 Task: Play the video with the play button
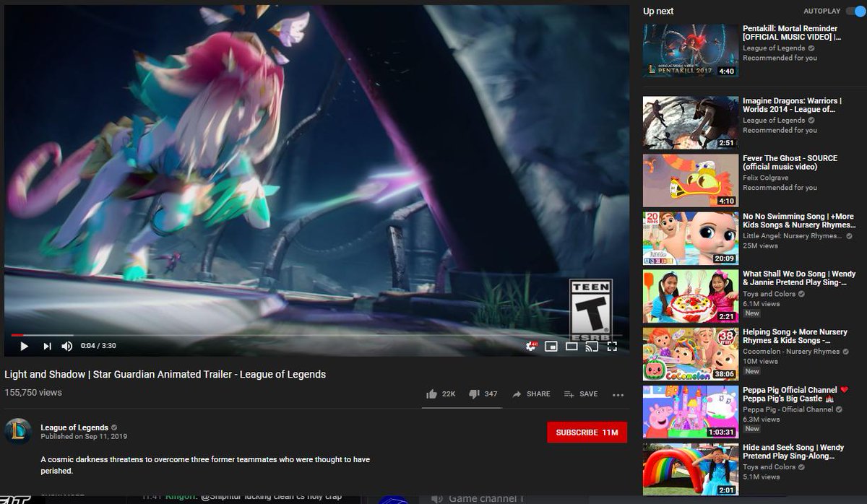(24, 347)
